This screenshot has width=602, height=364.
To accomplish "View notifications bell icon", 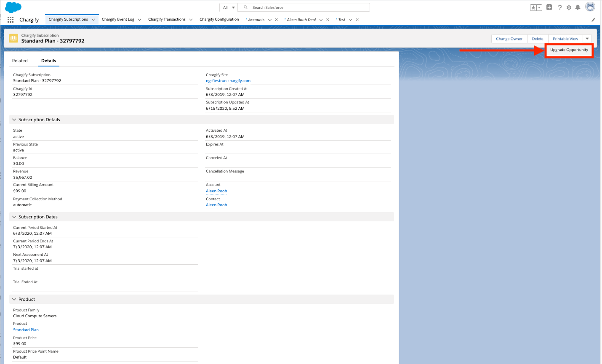I will [x=578, y=8].
